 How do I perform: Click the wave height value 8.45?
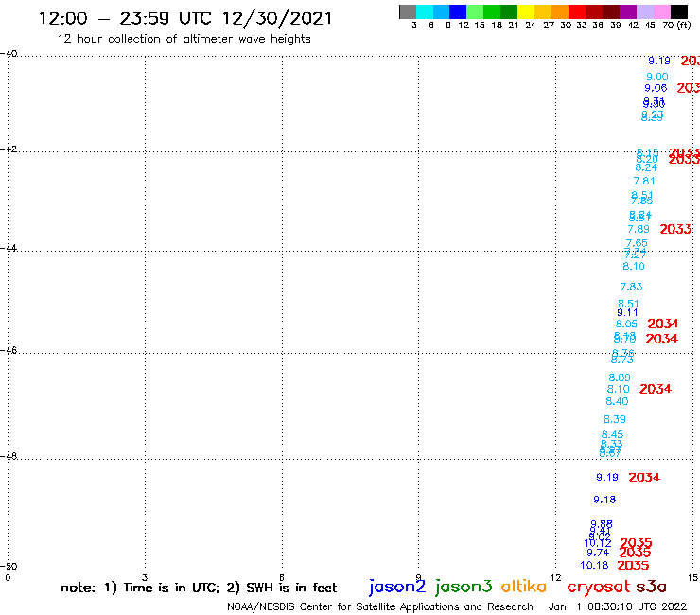point(613,434)
